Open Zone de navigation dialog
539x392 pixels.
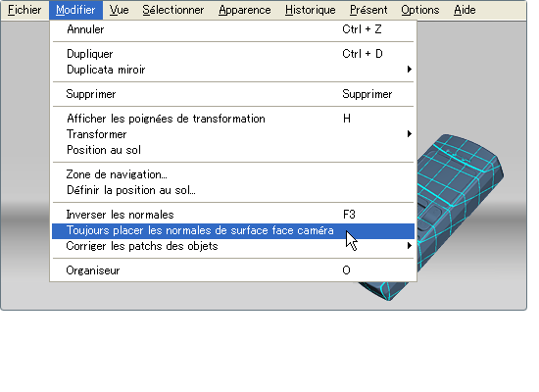[x=233, y=174]
